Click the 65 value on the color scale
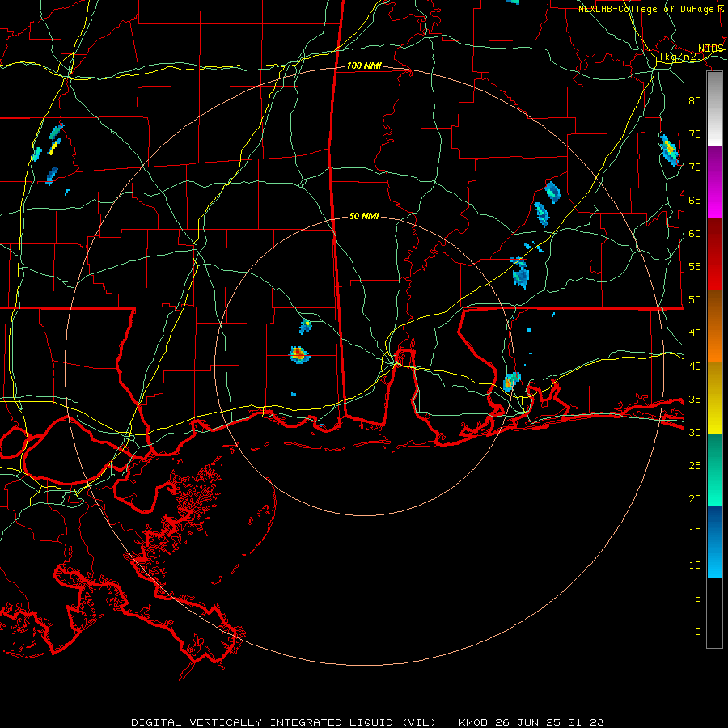The width and height of the screenshot is (728, 728). click(x=695, y=200)
